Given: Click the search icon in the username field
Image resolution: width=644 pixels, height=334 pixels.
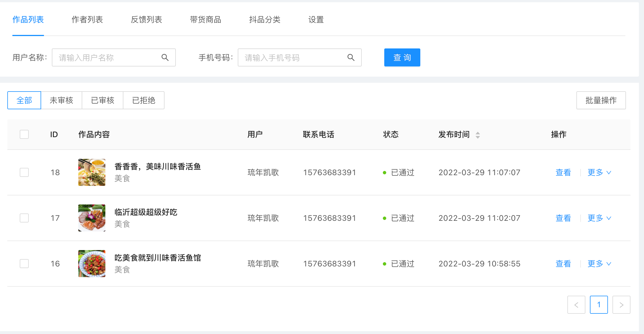Looking at the screenshot, I should pyautogui.click(x=165, y=57).
